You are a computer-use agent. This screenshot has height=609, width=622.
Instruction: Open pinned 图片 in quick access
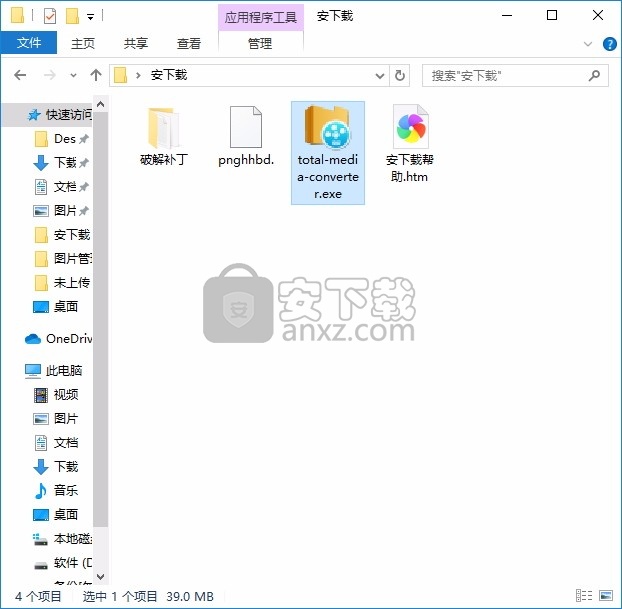[61, 211]
